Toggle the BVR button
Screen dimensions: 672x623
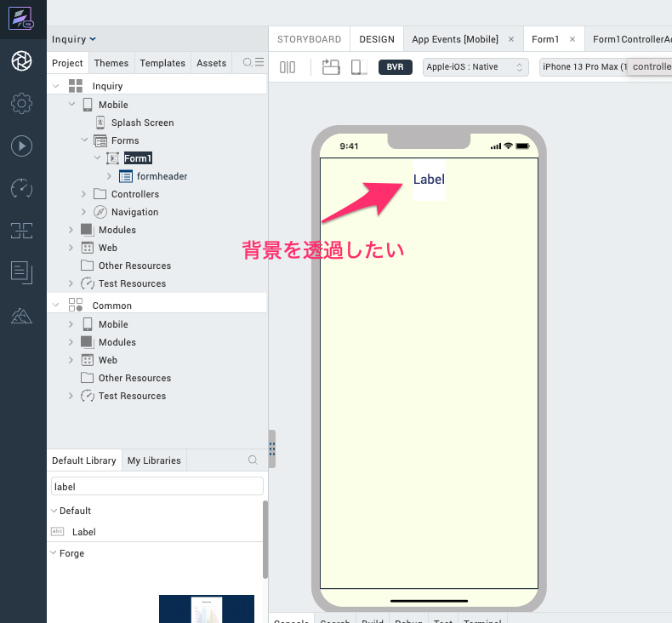[x=396, y=67]
